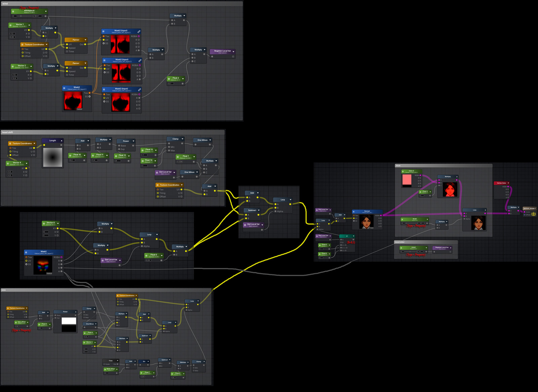
Task: Click the Mask1 node hamburger icon
Action: tap(26, 252)
